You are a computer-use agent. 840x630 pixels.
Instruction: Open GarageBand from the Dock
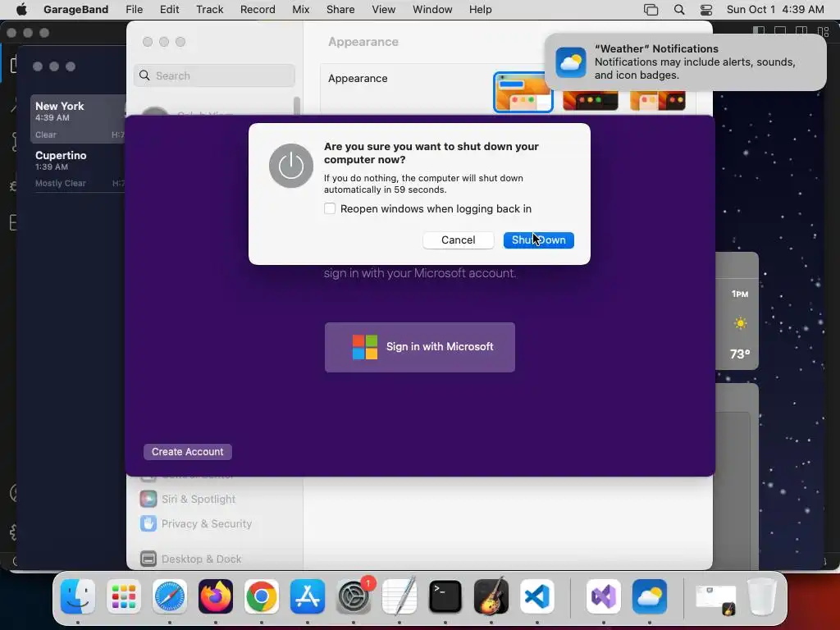point(491,596)
